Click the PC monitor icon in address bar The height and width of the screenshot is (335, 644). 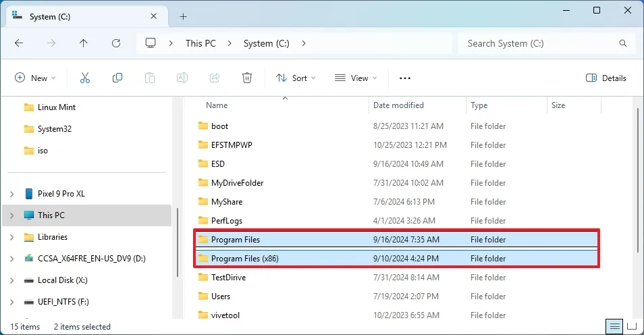(151, 43)
